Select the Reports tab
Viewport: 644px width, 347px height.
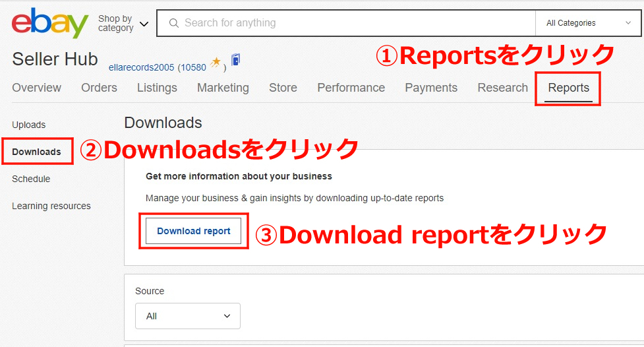[568, 88]
